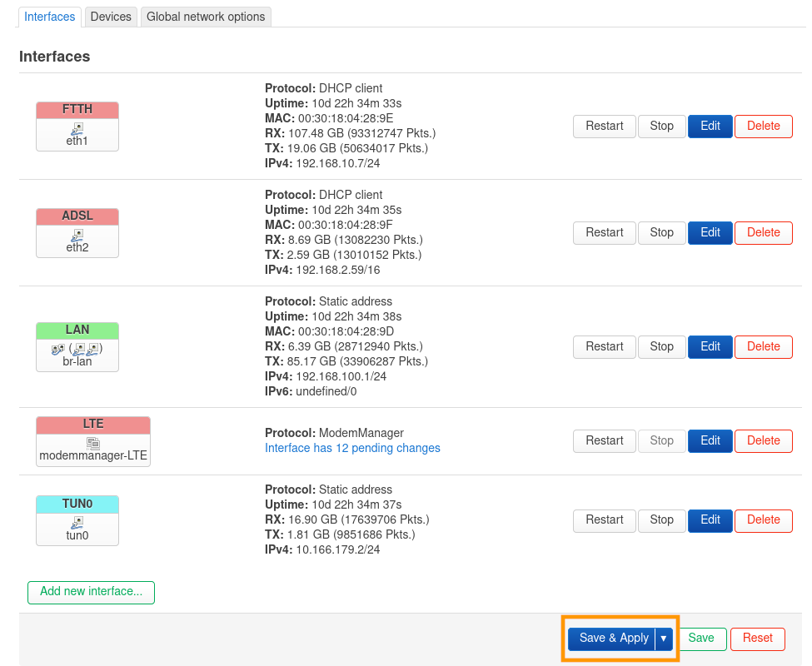Restart the FTTH interface
The width and height of the screenshot is (812, 666).
click(604, 127)
